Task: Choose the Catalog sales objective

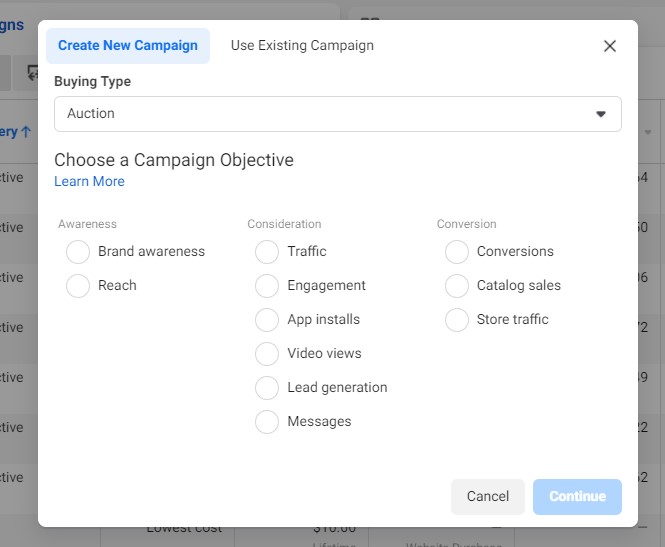Action: 457,286
